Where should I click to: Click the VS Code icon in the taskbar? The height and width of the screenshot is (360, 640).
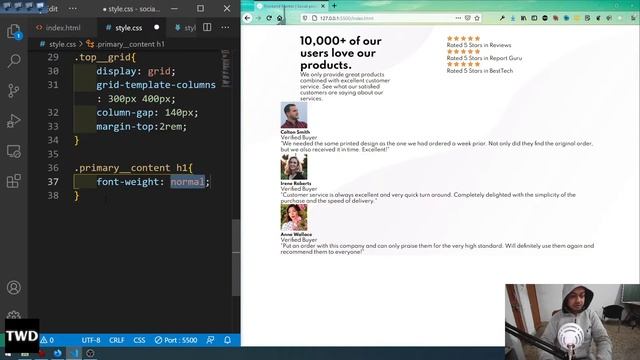click(74, 353)
